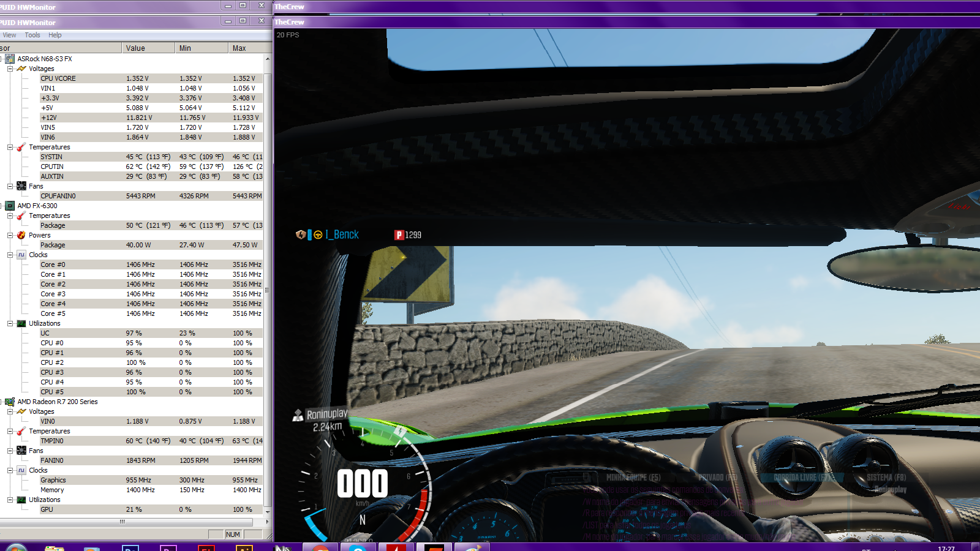Select the CORRIDA LIVRE (F7) chat tab

click(x=804, y=478)
